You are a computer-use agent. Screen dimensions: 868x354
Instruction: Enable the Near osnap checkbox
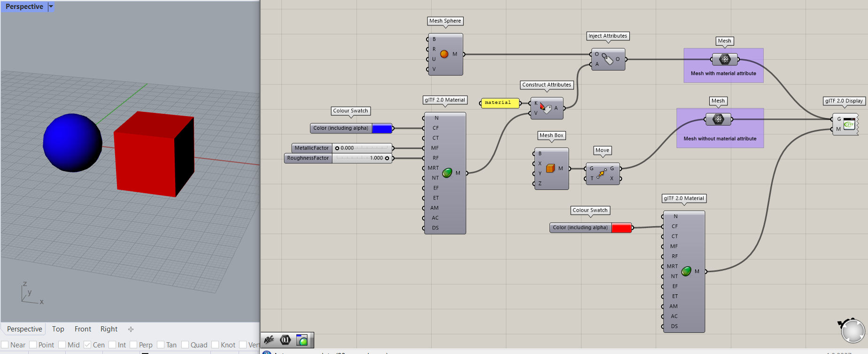point(5,345)
